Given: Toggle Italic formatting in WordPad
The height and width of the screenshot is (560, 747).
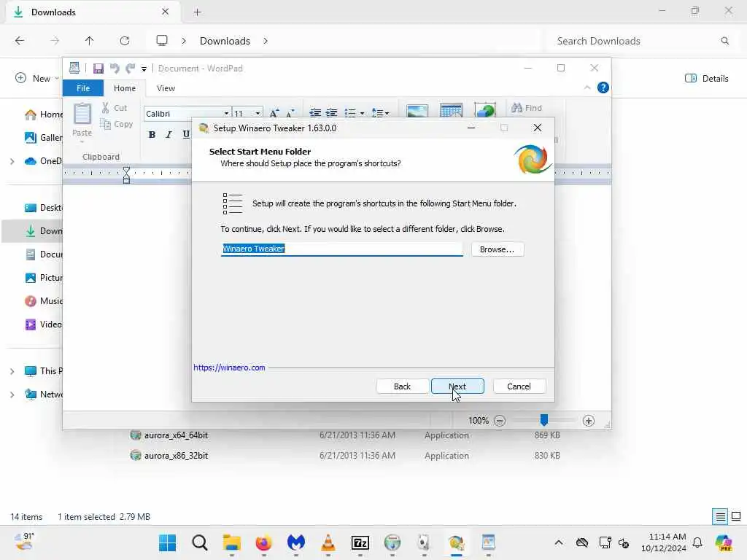Looking at the screenshot, I should coord(169,134).
